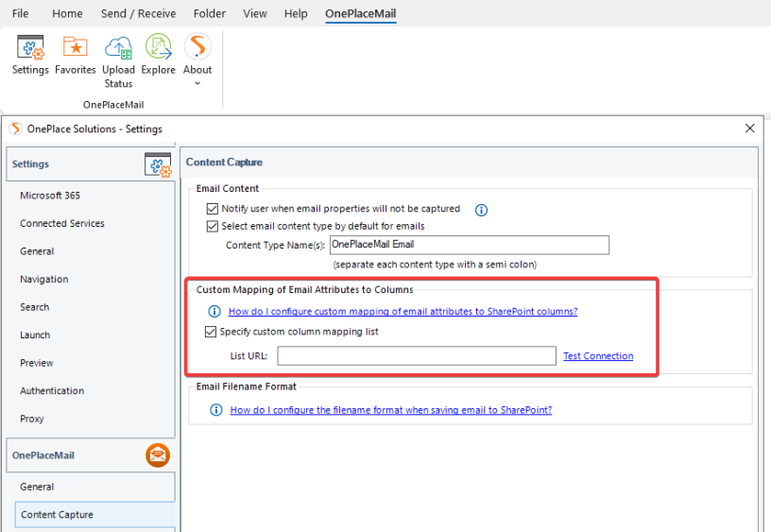
Task: Click the Content Type Name(s) field
Action: click(469, 245)
